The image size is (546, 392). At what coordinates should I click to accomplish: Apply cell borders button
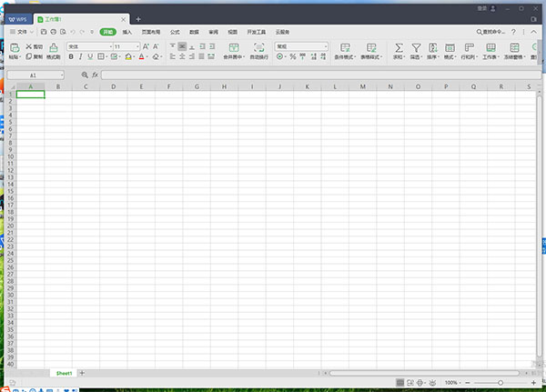(101, 56)
